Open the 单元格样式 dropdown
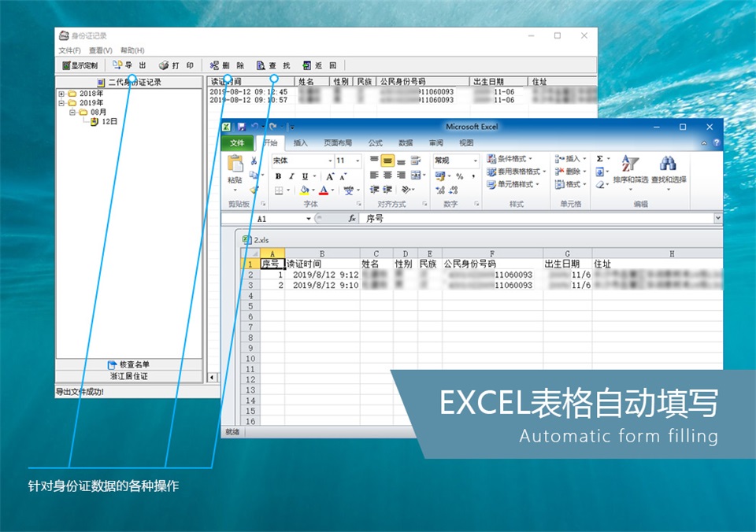756x532 pixels. pos(513,184)
